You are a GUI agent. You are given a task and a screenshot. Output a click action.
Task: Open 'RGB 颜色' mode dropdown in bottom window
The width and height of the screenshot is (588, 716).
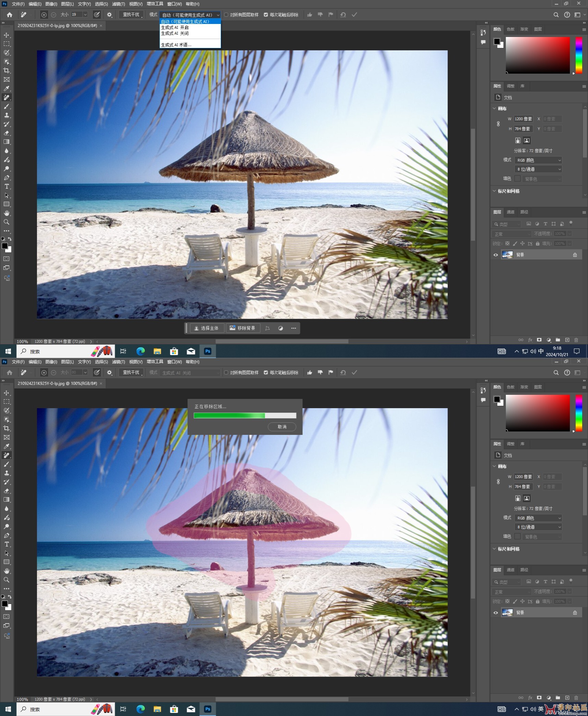click(538, 518)
